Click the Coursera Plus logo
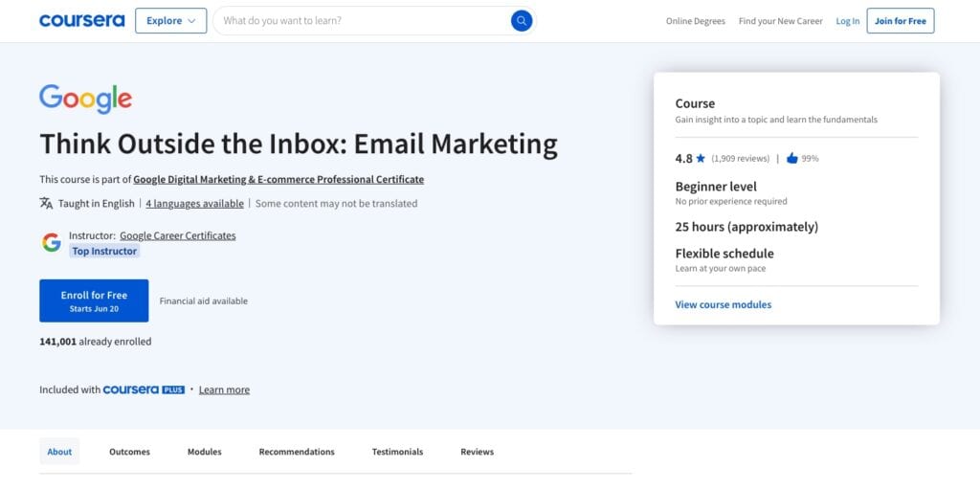 pyautogui.click(x=144, y=389)
